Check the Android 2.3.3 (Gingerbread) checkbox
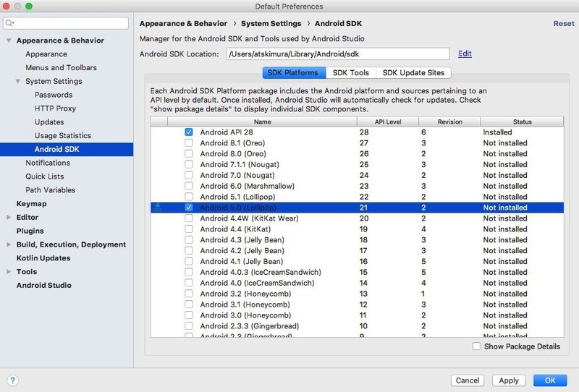The height and width of the screenshot is (392, 579). point(189,326)
